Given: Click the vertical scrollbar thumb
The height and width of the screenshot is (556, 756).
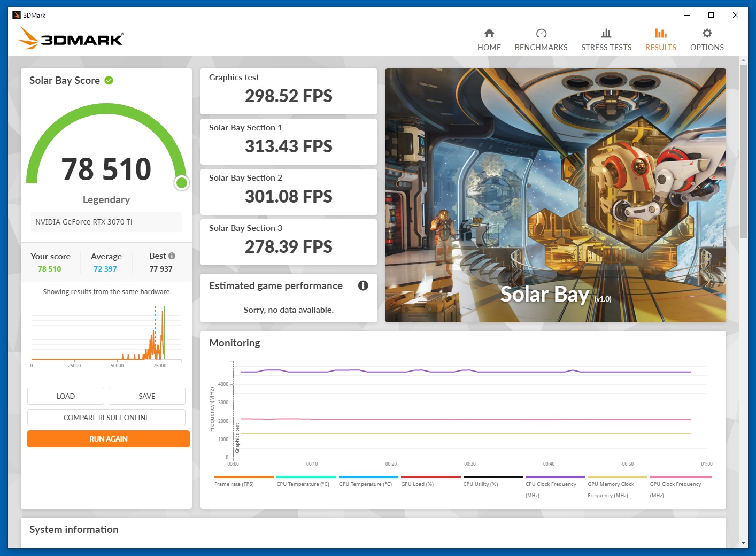Looking at the screenshot, I should click(743, 151).
